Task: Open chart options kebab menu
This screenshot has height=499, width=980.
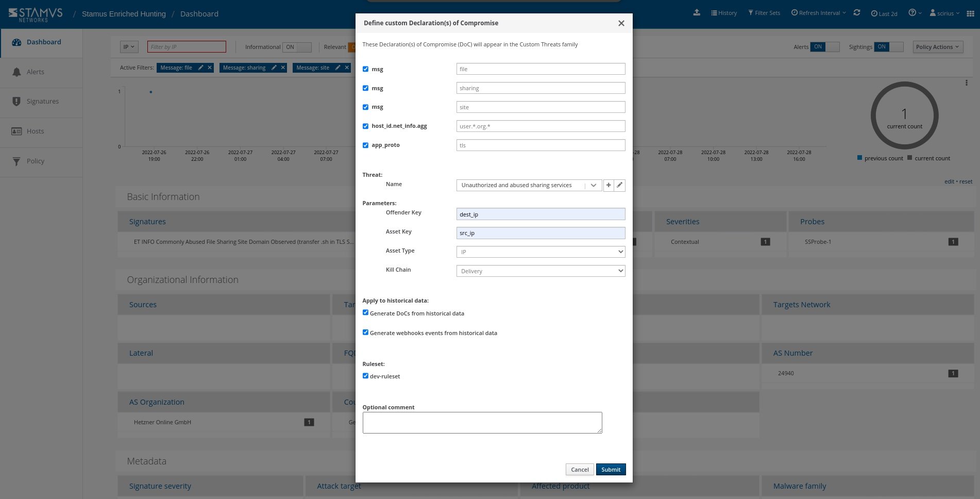Action: point(967,83)
